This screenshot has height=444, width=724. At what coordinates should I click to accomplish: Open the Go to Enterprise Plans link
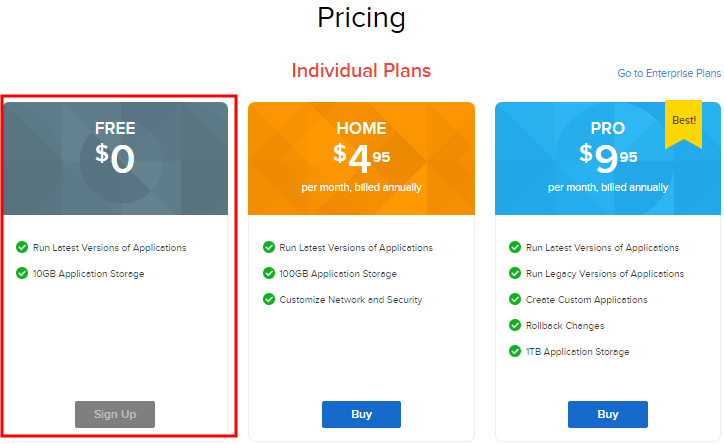pyautogui.click(x=669, y=73)
